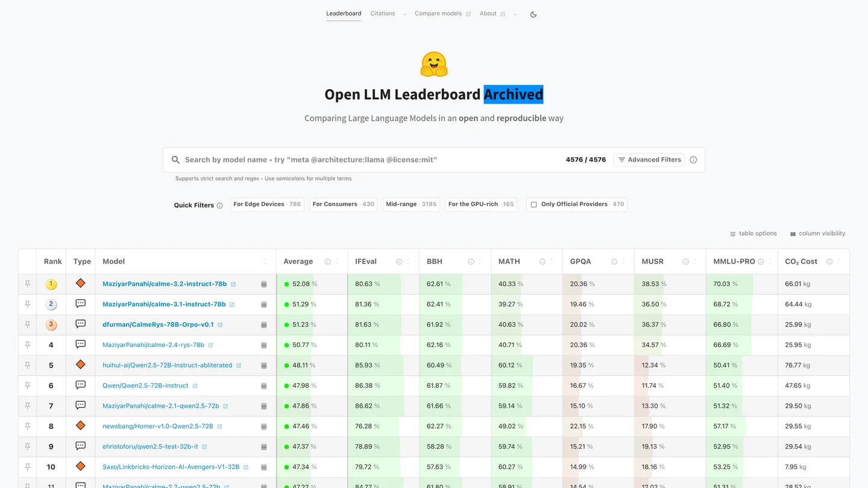Switch to the Citations tab
Image resolution: width=868 pixels, height=488 pixels.
tap(383, 13)
